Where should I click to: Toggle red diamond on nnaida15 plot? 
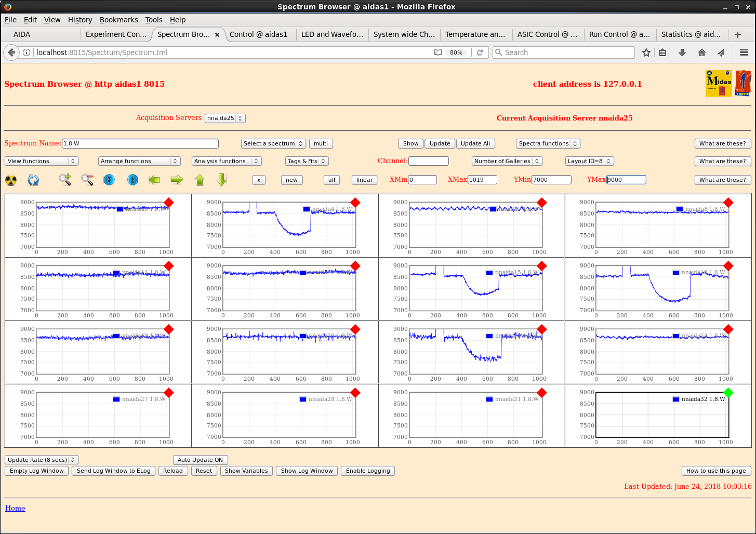pos(541,266)
